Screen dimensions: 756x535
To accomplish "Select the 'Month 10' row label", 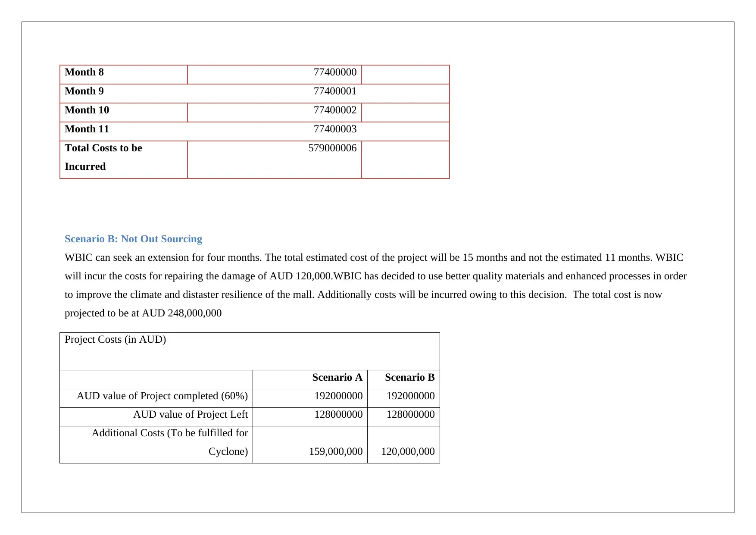I will click(87, 110).
